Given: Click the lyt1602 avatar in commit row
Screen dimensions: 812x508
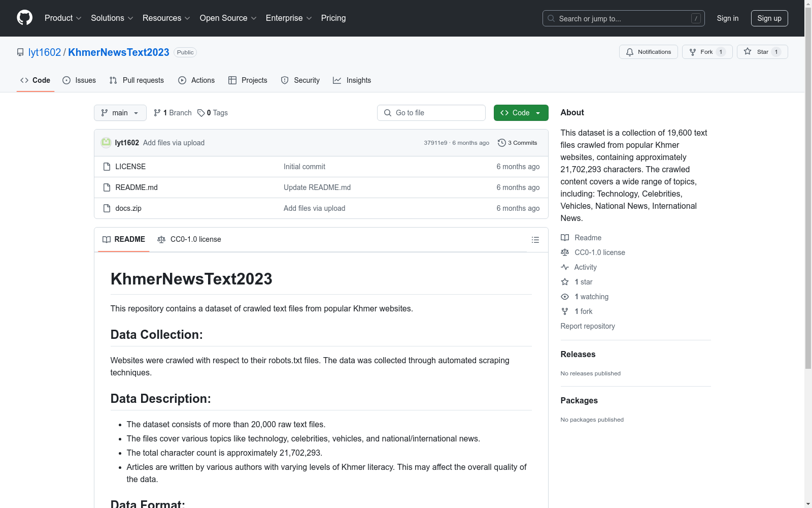Looking at the screenshot, I should [x=106, y=143].
